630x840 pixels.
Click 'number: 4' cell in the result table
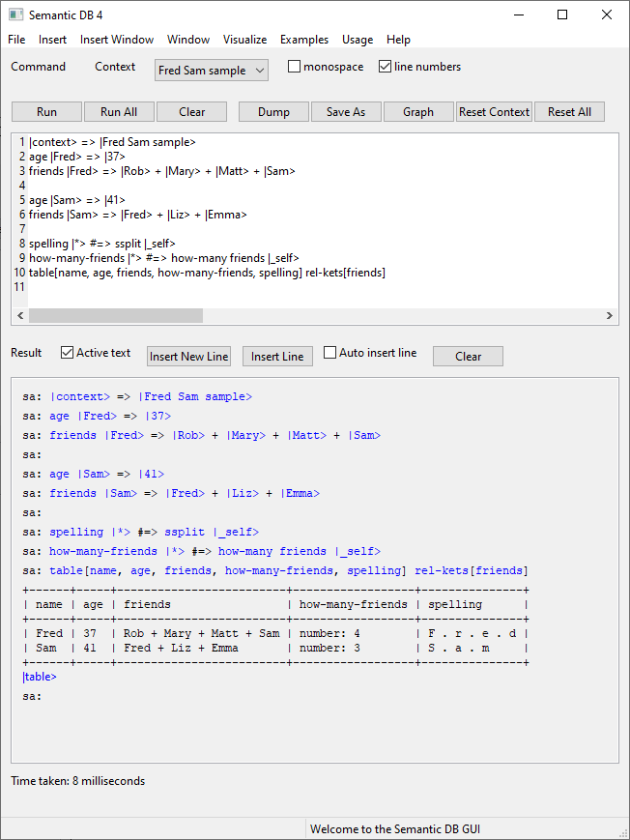pos(329,634)
